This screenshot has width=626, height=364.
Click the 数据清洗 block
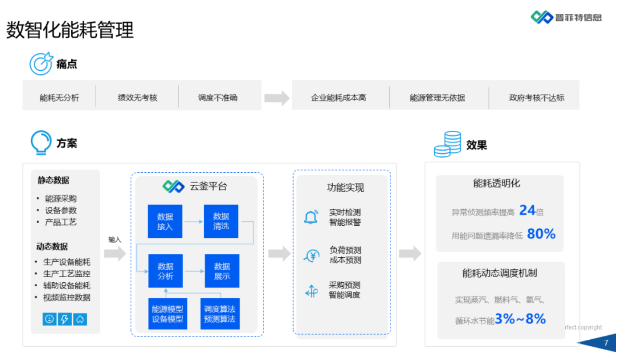[221, 221]
